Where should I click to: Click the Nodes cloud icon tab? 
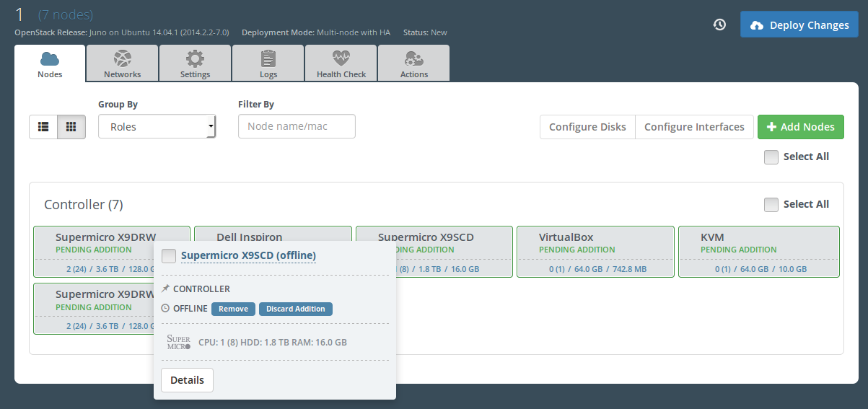[x=50, y=58]
